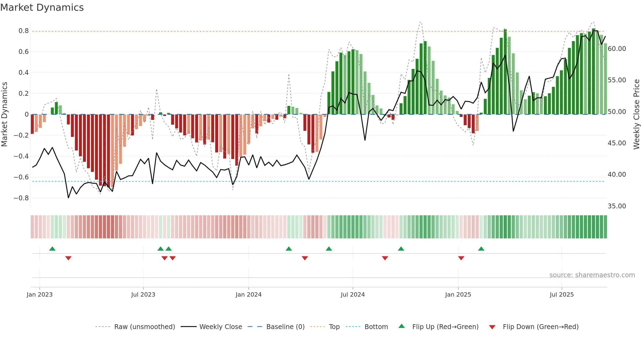The image size is (644, 362).
Task: Click the 'Jan 2023' x-axis label
Action: pyautogui.click(x=40, y=294)
